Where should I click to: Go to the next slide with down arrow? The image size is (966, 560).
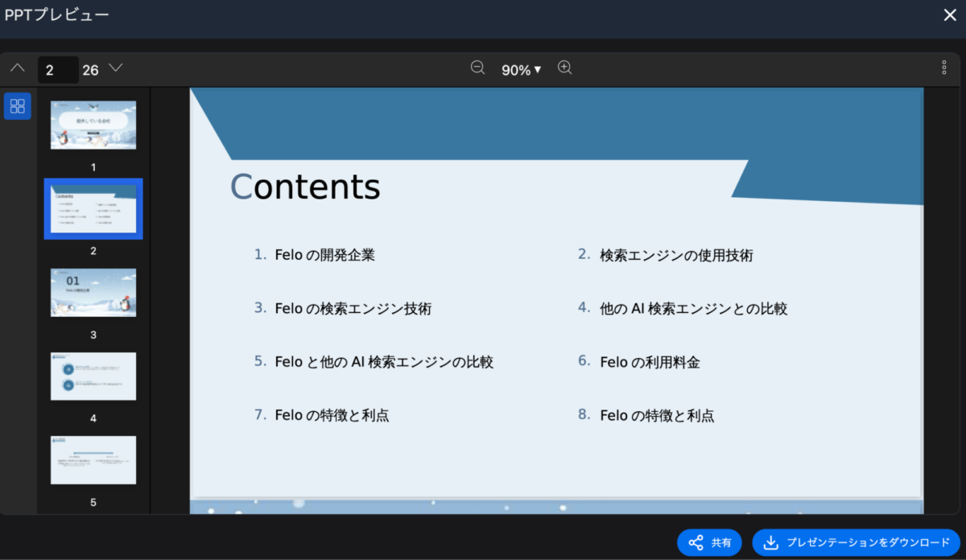pyautogui.click(x=116, y=68)
